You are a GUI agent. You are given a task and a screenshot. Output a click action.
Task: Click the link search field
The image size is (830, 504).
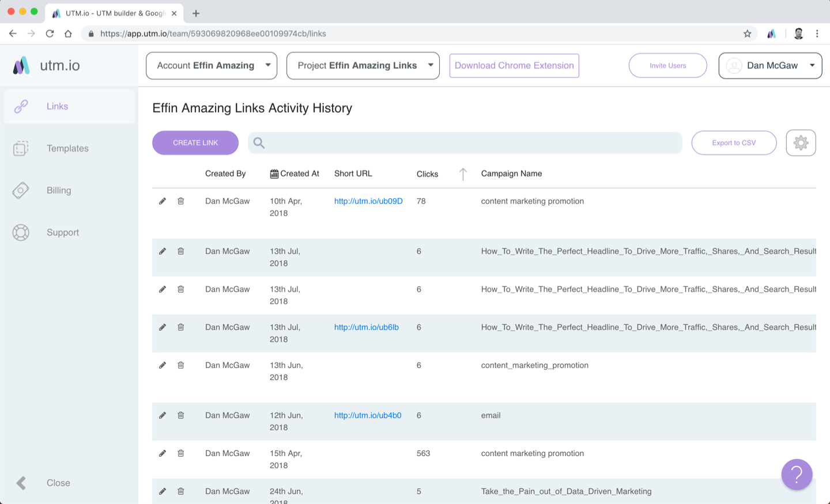coord(465,143)
